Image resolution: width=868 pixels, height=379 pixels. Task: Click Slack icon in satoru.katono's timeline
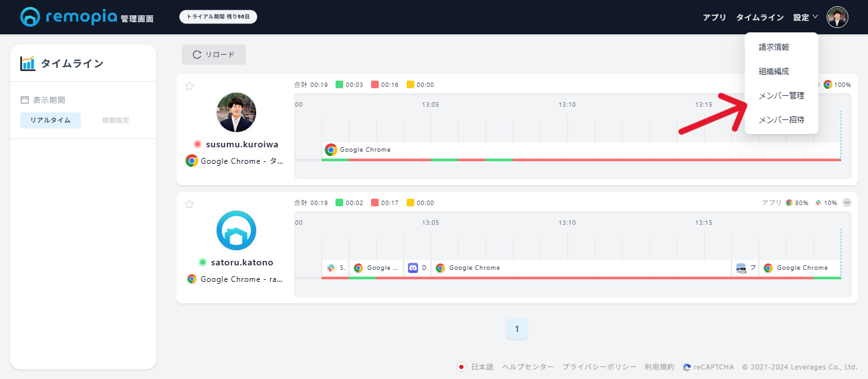pyautogui.click(x=331, y=268)
